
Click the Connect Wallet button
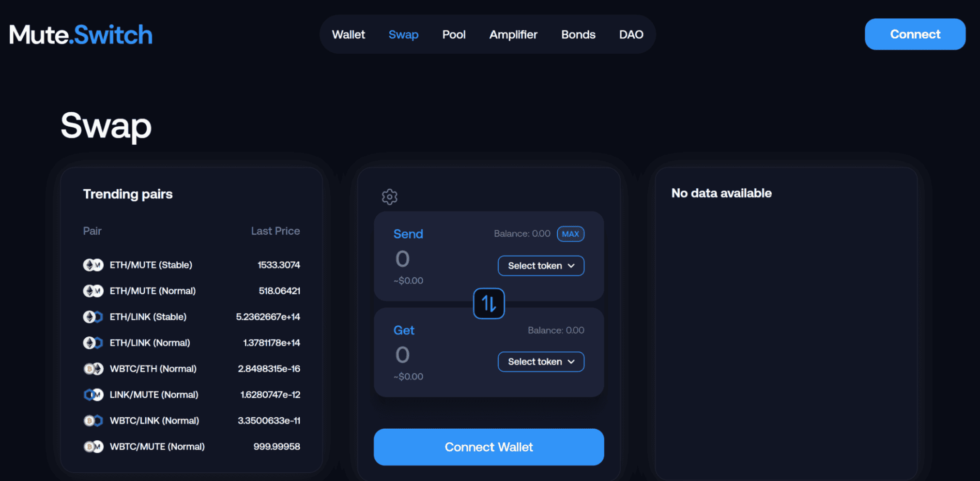(x=489, y=447)
